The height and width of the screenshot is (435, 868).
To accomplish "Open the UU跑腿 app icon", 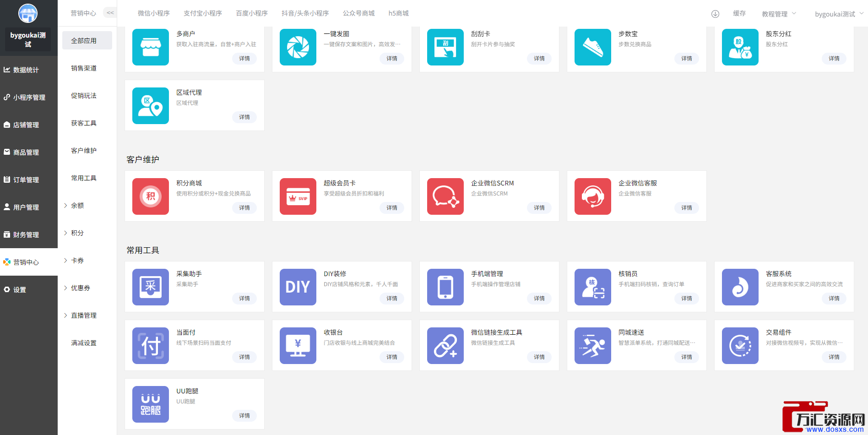I will coord(150,404).
